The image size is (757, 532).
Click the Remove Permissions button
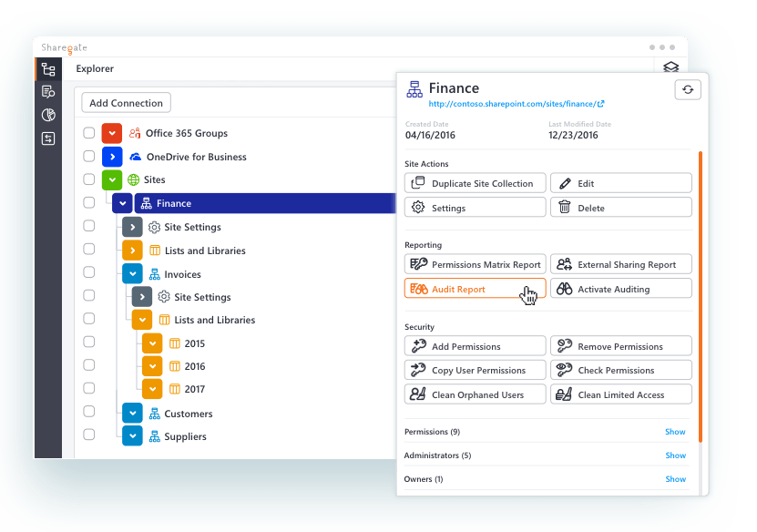point(621,346)
